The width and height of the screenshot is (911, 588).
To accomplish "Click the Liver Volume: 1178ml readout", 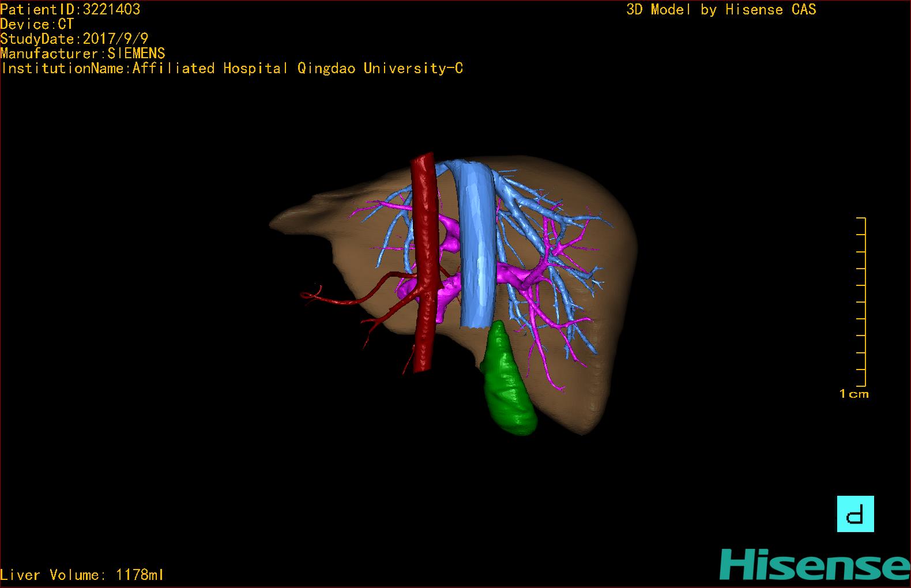I will pyautogui.click(x=82, y=575).
